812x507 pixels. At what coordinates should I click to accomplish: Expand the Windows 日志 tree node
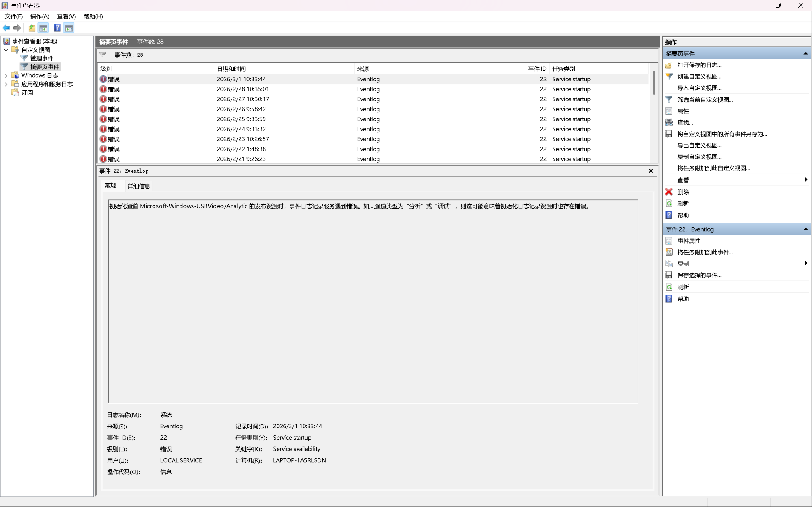[6, 75]
